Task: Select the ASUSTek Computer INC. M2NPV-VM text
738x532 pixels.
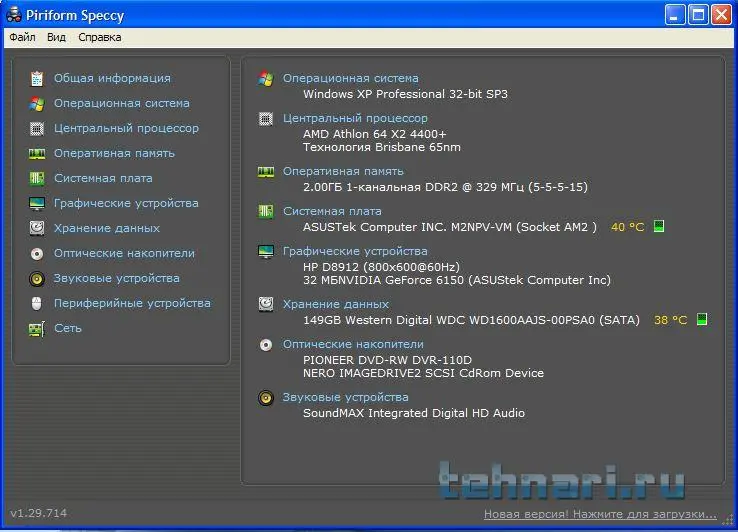Action: [449, 227]
